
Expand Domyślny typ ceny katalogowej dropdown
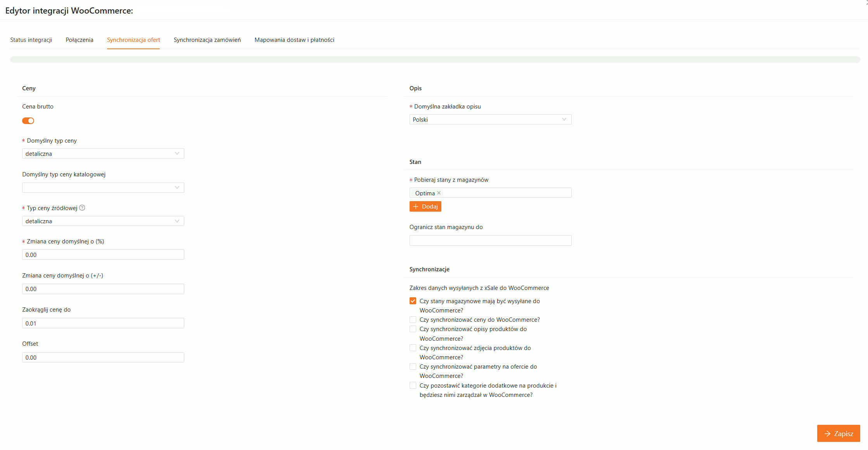103,188
